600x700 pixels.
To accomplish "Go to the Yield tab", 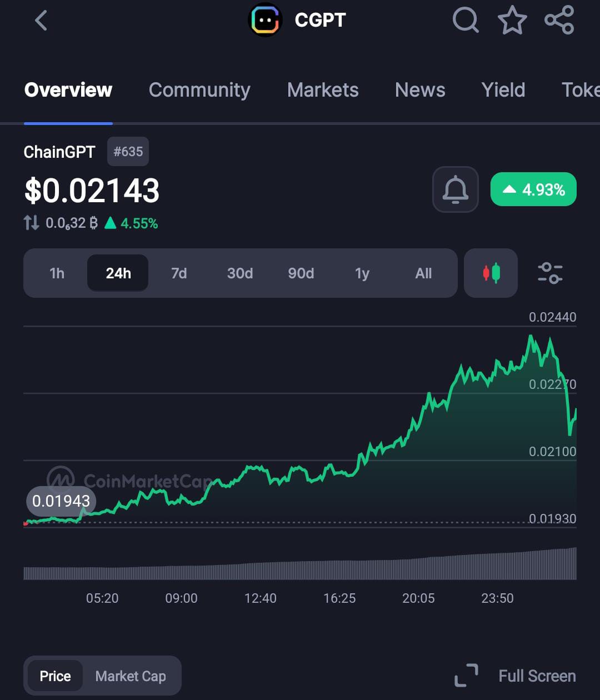I will point(503,90).
